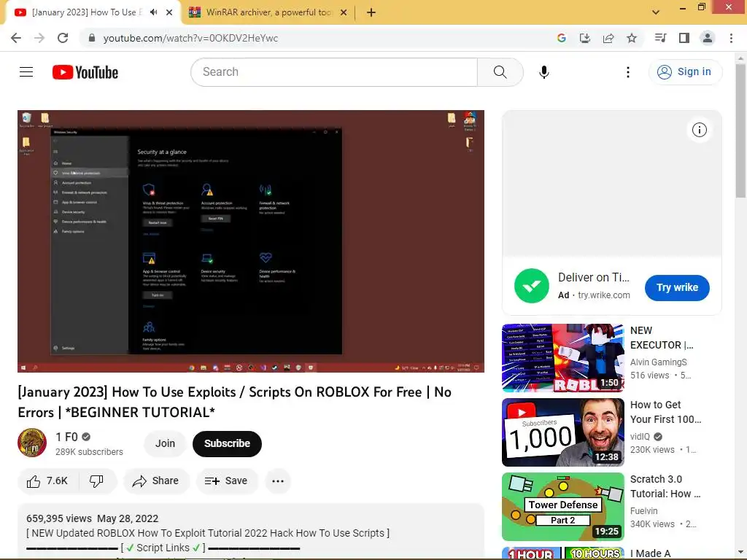The height and width of the screenshot is (560, 747).
Task: Focus the YouTube Search field
Action: coord(334,72)
